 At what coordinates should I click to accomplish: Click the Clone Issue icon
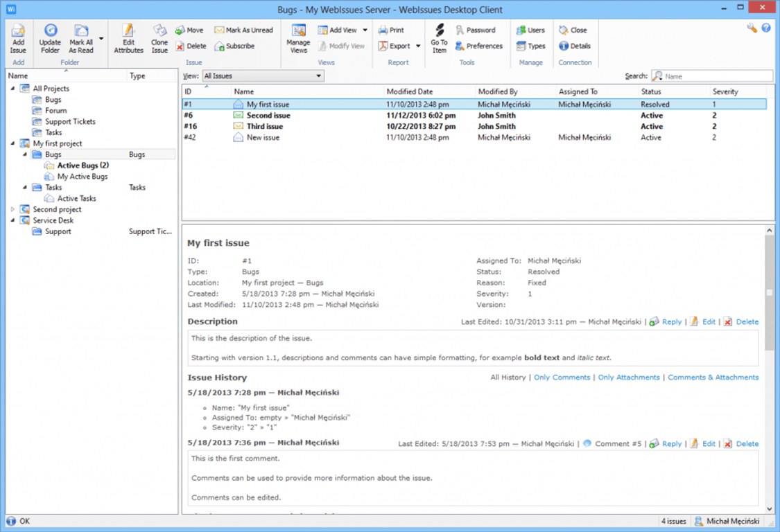click(159, 38)
